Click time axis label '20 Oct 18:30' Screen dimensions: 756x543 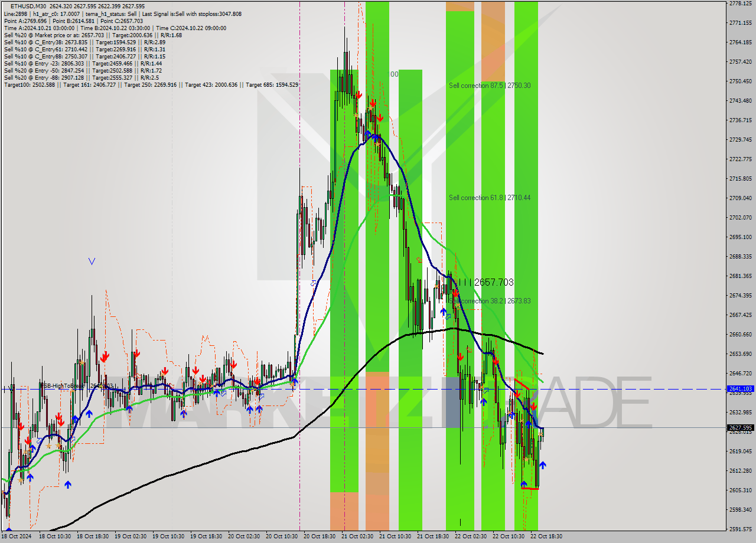(320, 537)
